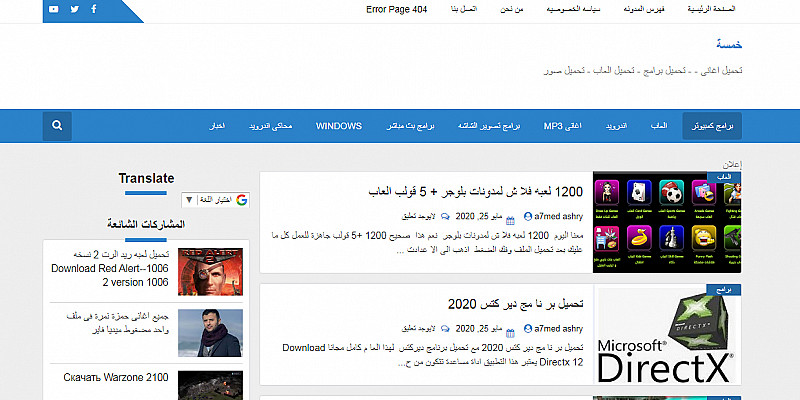Screen dimensions: 800x400
Task: Click the blog title خمسة
Action: [x=729, y=44]
